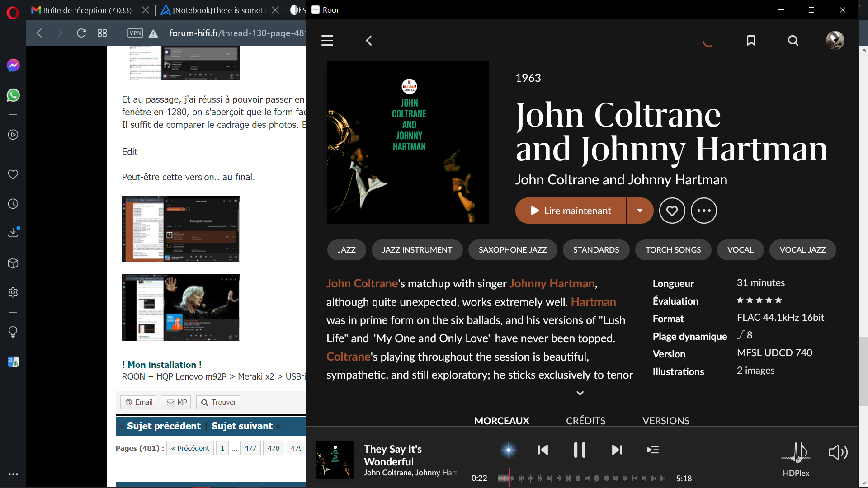Skip to next track

[617, 450]
